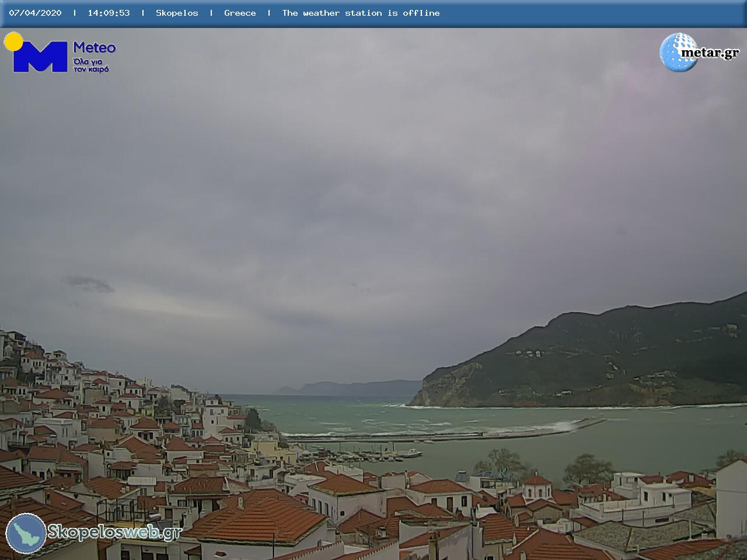The width and height of the screenshot is (747, 560).
Task: Click the metar.gr globe logo
Action: pos(679,52)
